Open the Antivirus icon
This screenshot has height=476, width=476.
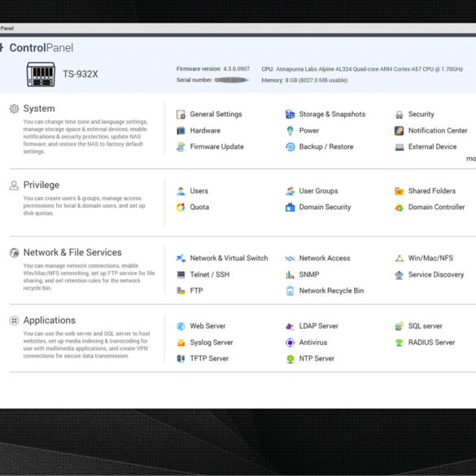[290, 343]
